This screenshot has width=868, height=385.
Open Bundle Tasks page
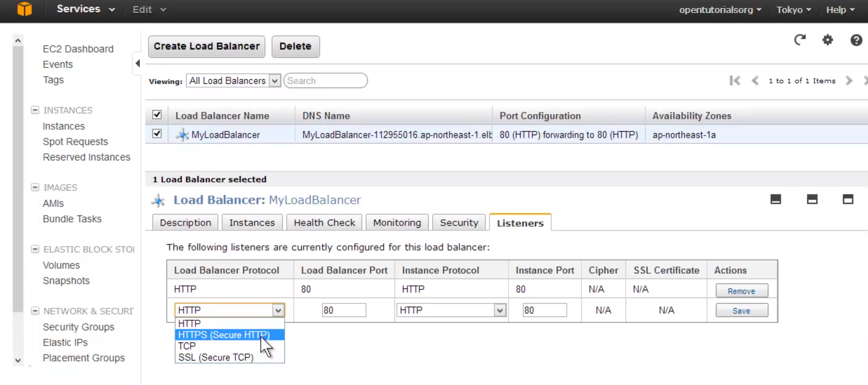coord(72,219)
